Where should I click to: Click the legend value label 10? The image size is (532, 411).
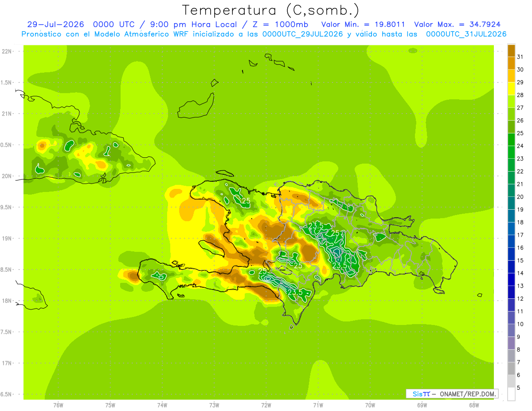[x=520, y=324]
